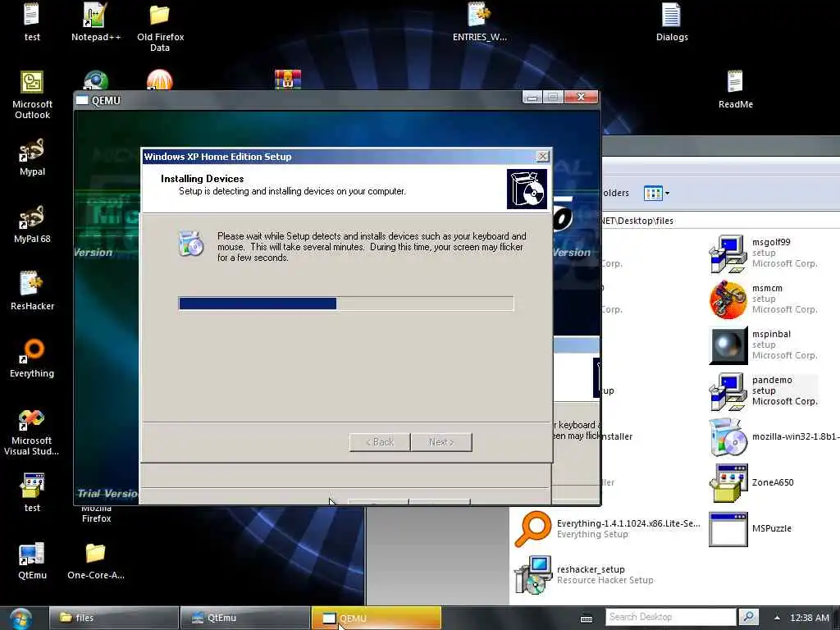The image size is (840, 630).
Task: Launch Microsoft Visual Studio shortcut
Action: pyautogui.click(x=32, y=431)
